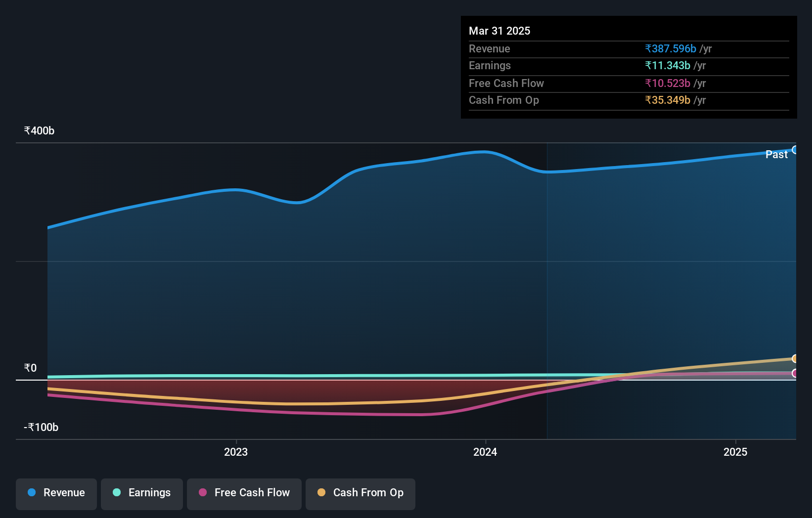Click the Mar 31 2025 tooltip date
The width and height of the screenshot is (812, 518).
(499, 31)
